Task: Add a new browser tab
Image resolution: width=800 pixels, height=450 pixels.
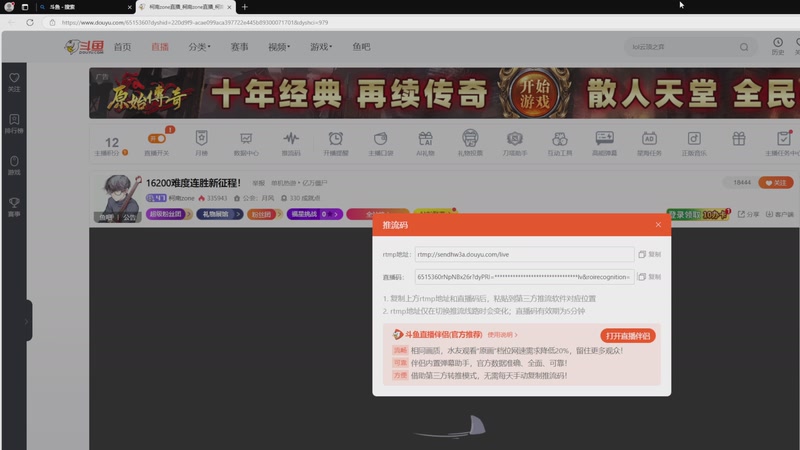Action: pos(245,7)
